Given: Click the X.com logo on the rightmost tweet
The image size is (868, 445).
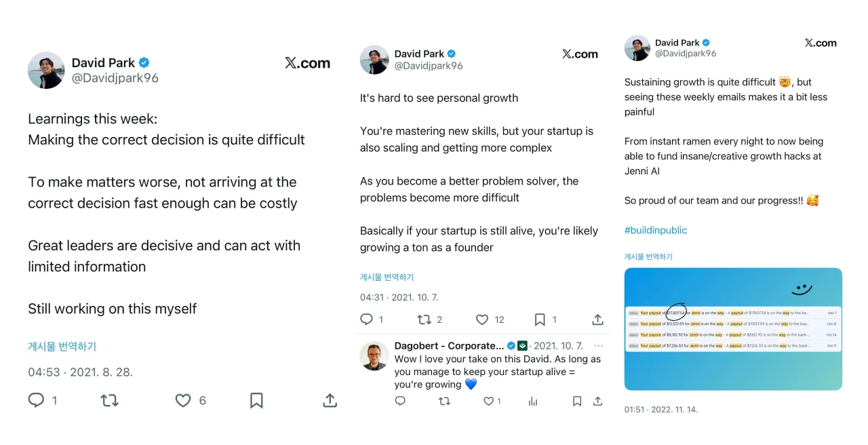Looking at the screenshot, I should 821,43.
